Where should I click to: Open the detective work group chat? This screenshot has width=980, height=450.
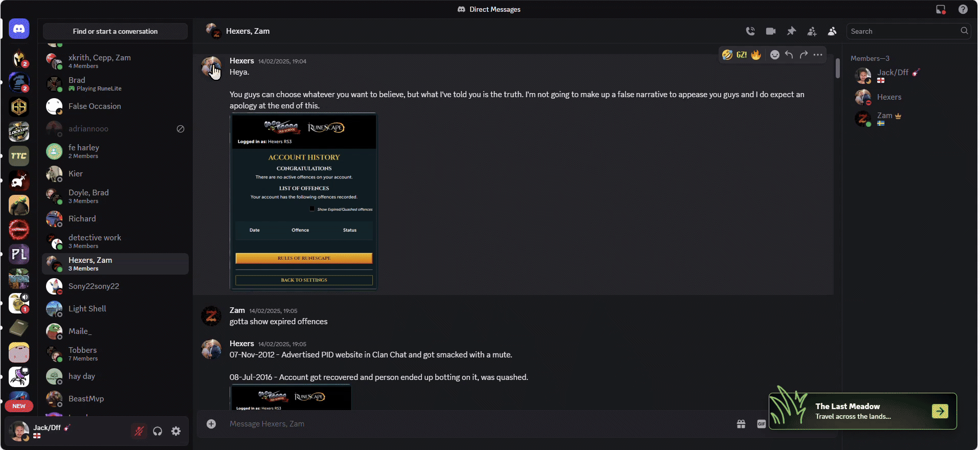(115, 241)
